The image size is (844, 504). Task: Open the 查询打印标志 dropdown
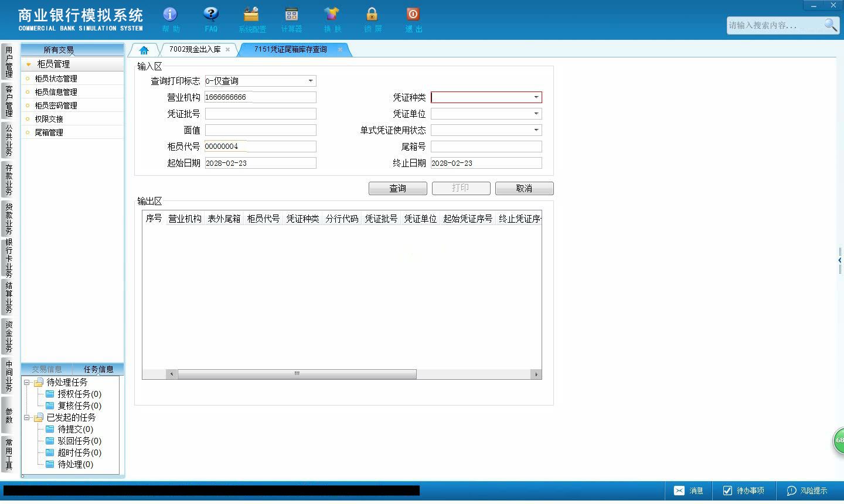pos(311,81)
